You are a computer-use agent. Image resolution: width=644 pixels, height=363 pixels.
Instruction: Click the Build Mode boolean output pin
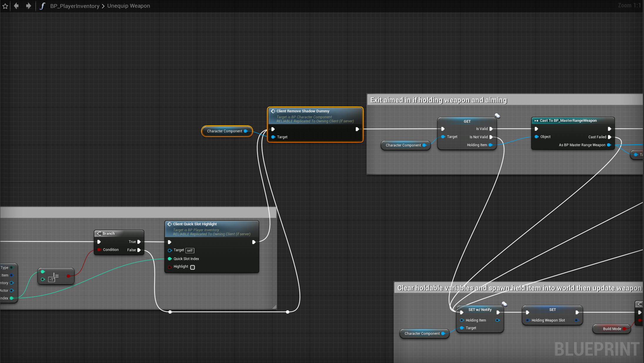tap(624, 329)
